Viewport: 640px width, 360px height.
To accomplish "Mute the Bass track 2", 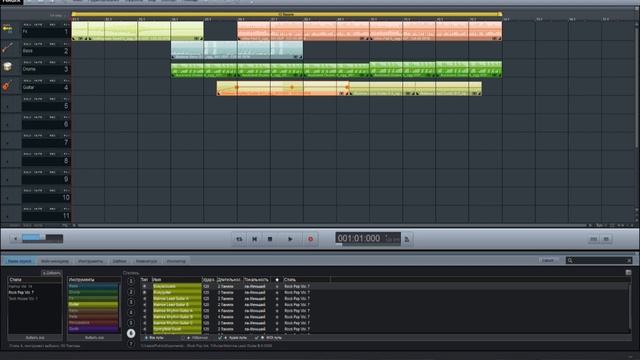I will [x=38, y=44].
